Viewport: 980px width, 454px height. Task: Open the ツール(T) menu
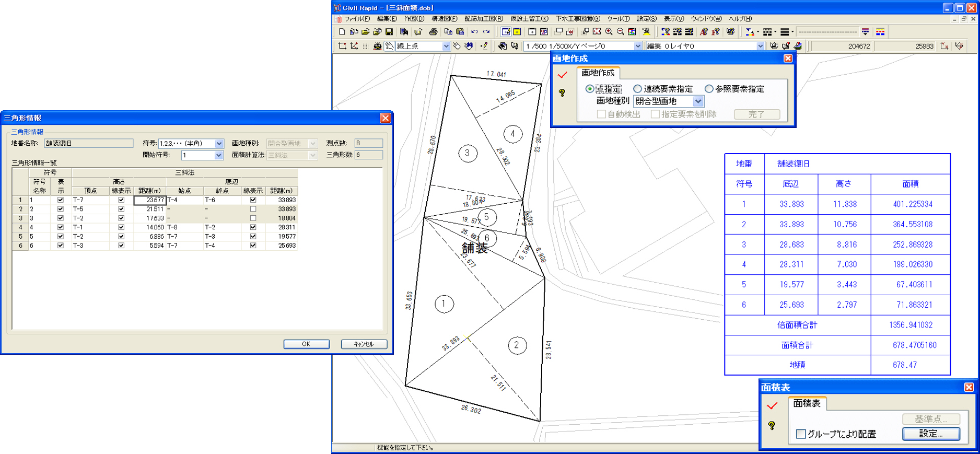pos(618,19)
